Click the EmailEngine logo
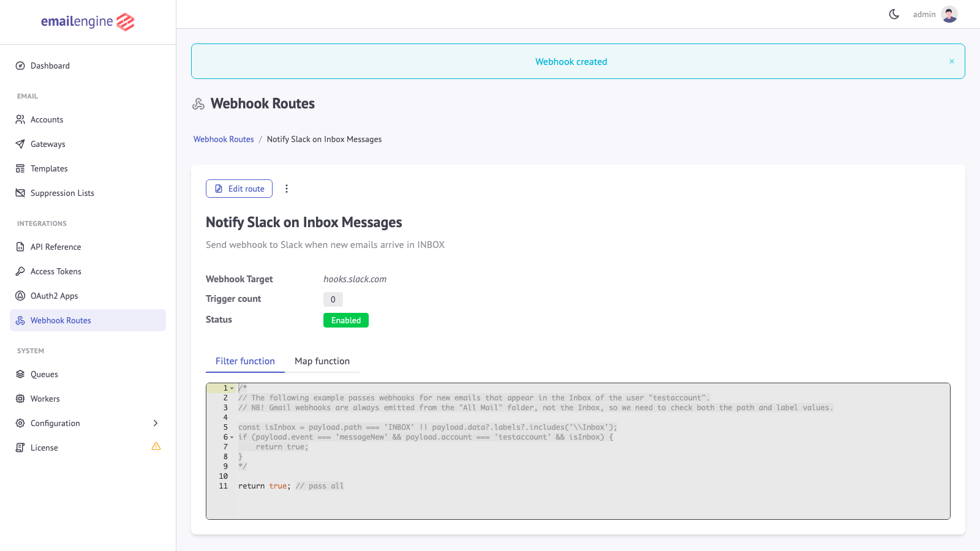 click(x=88, y=21)
